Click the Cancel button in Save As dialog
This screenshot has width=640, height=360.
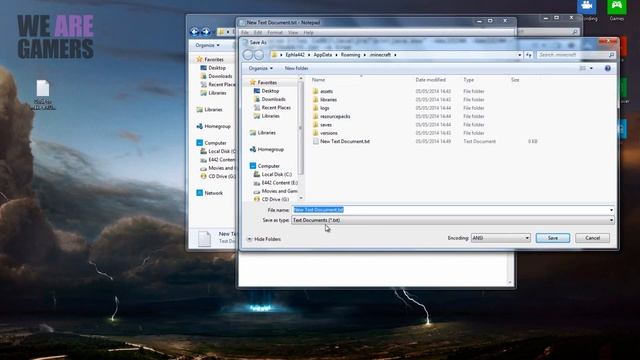pos(592,238)
